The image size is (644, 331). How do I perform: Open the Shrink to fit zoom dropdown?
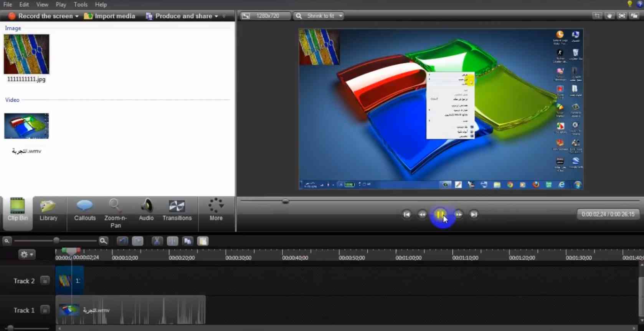tap(319, 16)
